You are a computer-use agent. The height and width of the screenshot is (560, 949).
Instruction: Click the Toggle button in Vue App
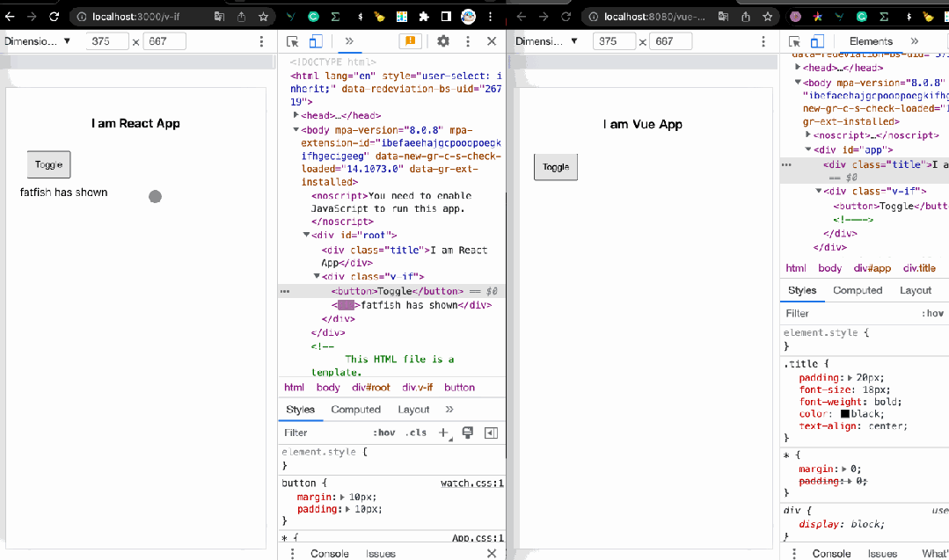556,167
